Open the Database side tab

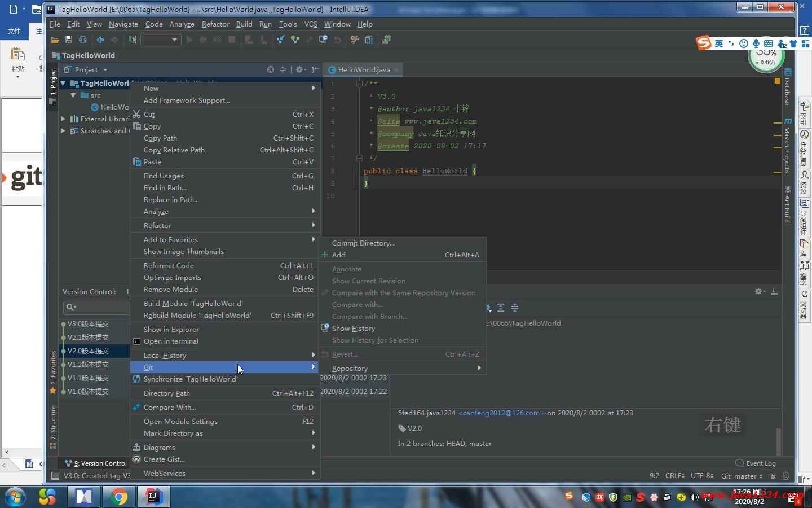(x=788, y=86)
